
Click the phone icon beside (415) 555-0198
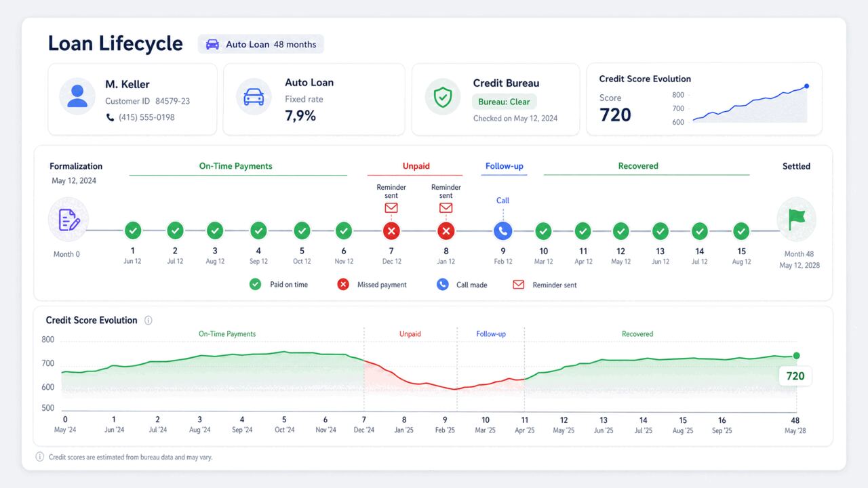click(111, 117)
